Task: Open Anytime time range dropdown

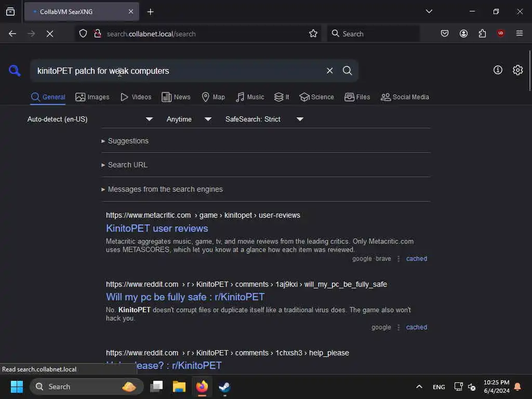Action: 189,119
